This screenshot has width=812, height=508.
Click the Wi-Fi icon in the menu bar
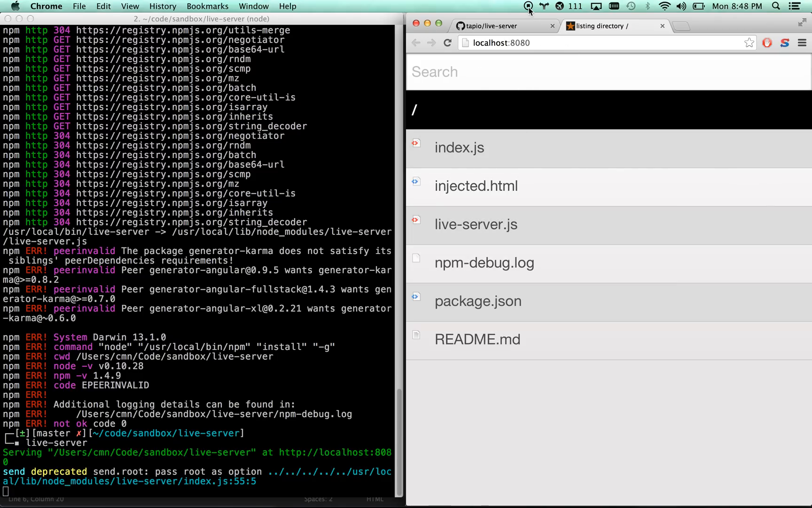point(664,7)
